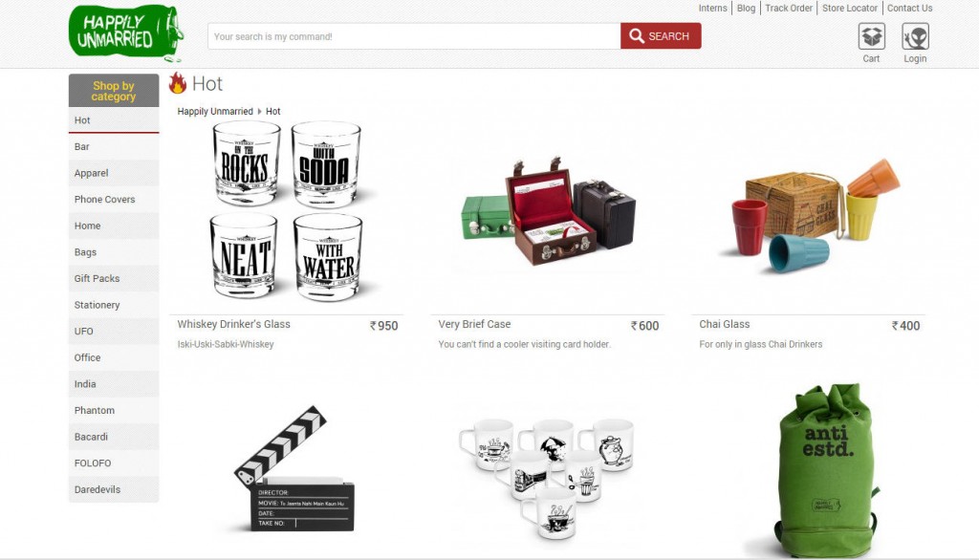Open the Very Brief Case product image
The width and height of the screenshot is (979, 560).
(x=548, y=211)
